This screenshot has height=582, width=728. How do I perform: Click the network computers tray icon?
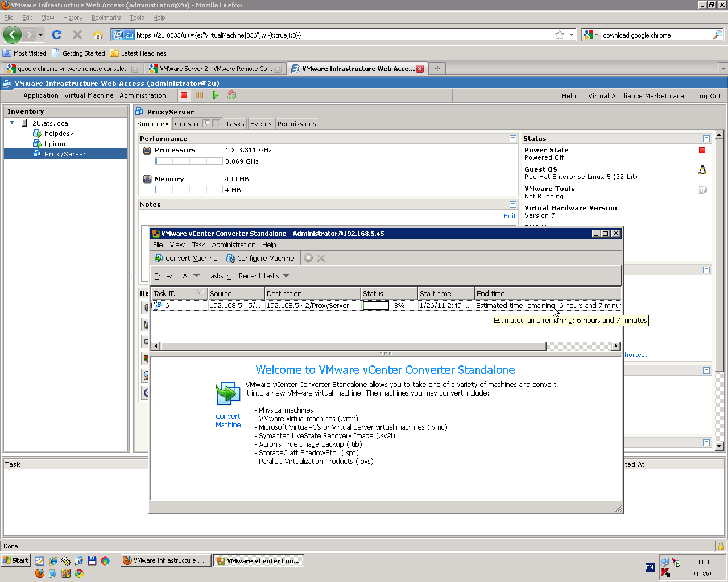(x=665, y=562)
